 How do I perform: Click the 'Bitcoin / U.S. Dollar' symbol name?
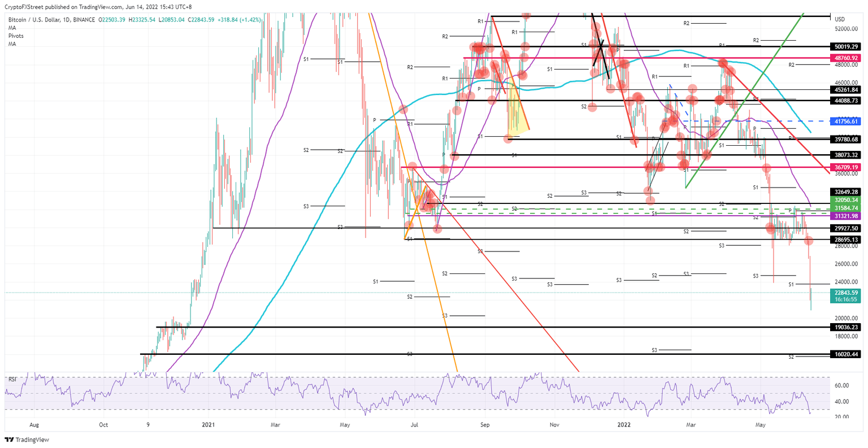point(33,19)
